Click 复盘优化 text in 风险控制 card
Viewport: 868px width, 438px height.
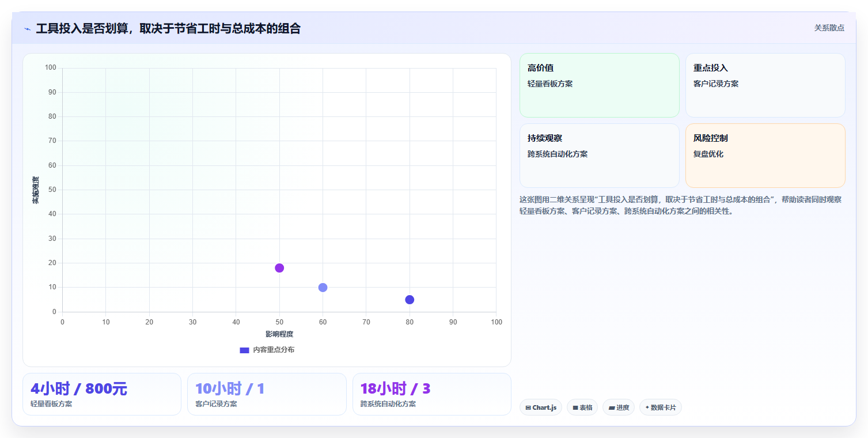[x=708, y=154]
